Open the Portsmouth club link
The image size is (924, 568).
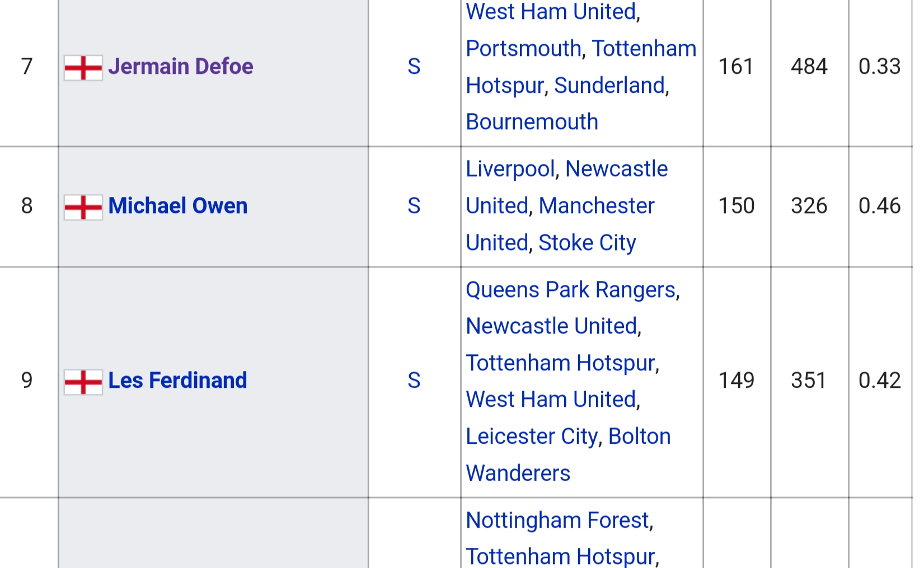click(x=523, y=48)
